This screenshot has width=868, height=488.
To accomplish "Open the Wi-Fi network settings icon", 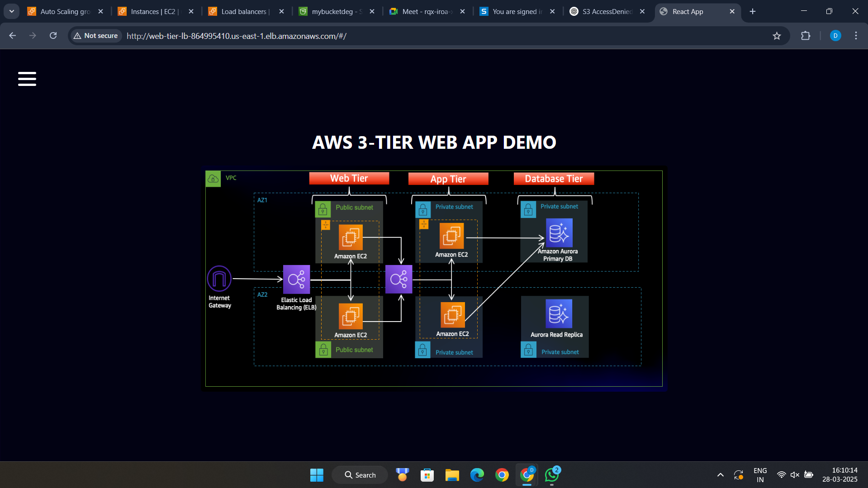I will (781, 475).
